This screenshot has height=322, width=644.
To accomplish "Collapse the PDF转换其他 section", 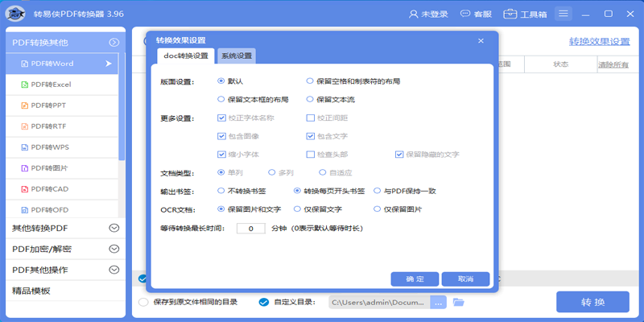I will 114,43.
